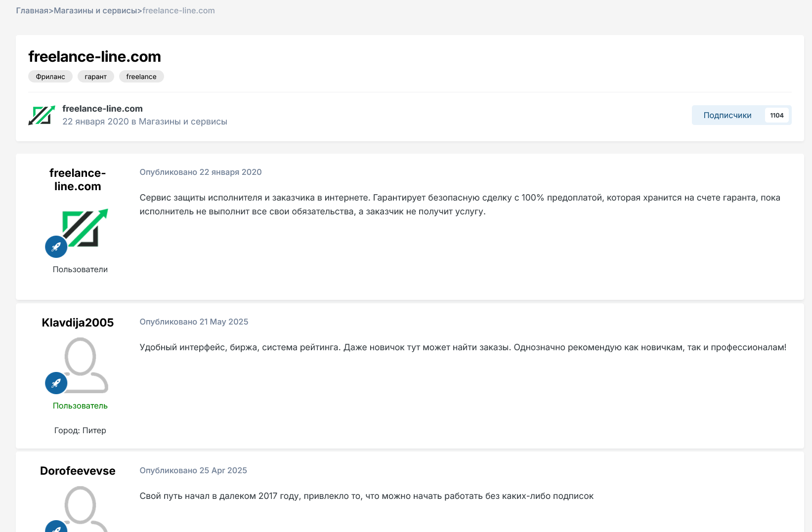Click the large freelance-line avatar logo
Image resolution: width=812 pixels, height=532 pixels.
coord(85,228)
